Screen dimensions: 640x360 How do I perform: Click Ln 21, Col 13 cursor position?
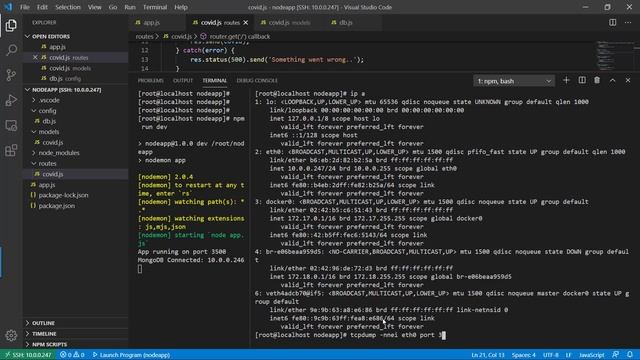(x=488, y=355)
